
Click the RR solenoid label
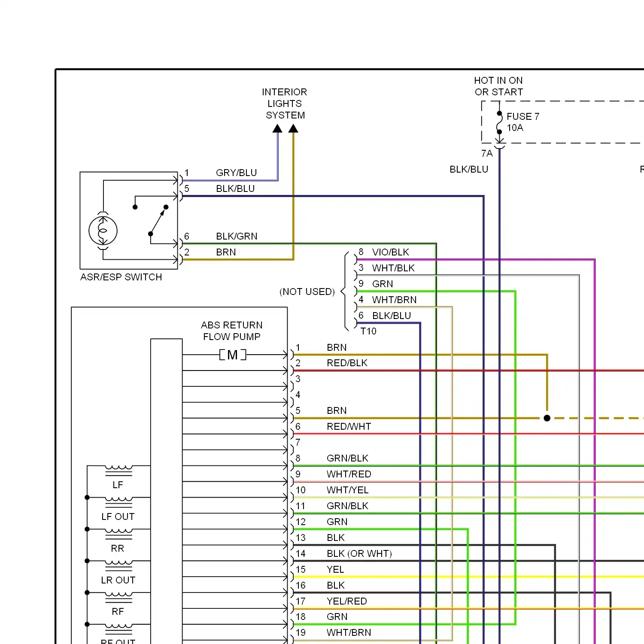click(x=117, y=548)
